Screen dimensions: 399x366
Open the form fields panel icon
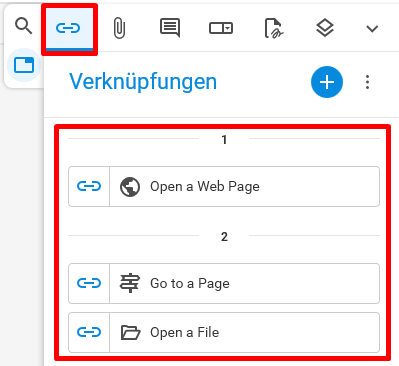tap(221, 28)
